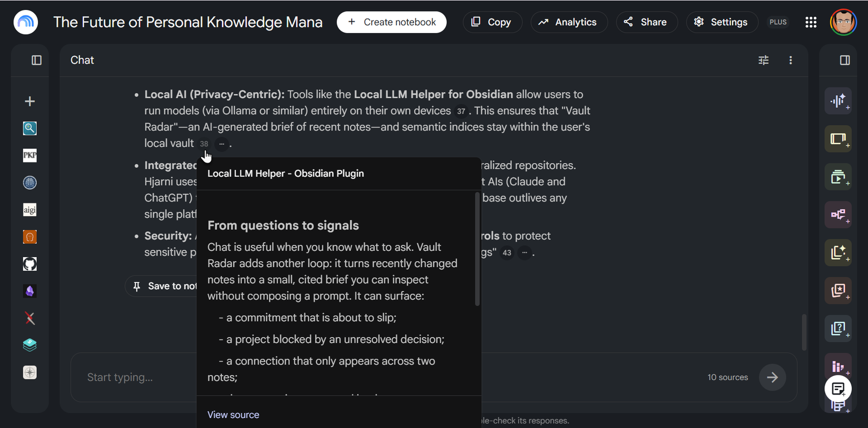Image resolution: width=868 pixels, height=428 pixels.
Task: Click the bold text Local AI (Privacy-Centric):
Action: 214,95
